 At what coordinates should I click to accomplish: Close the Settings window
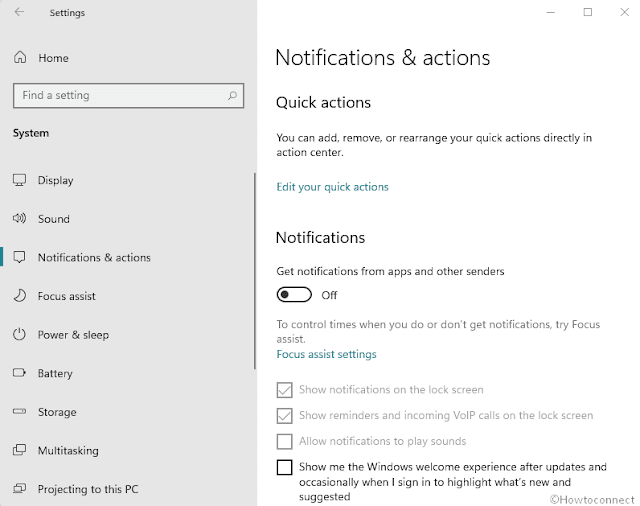624,12
